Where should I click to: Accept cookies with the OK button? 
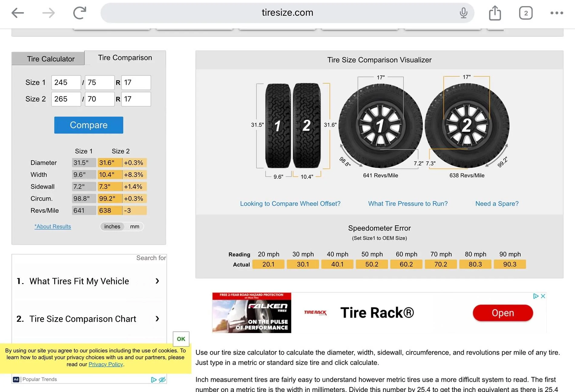[x=181, y=339]
